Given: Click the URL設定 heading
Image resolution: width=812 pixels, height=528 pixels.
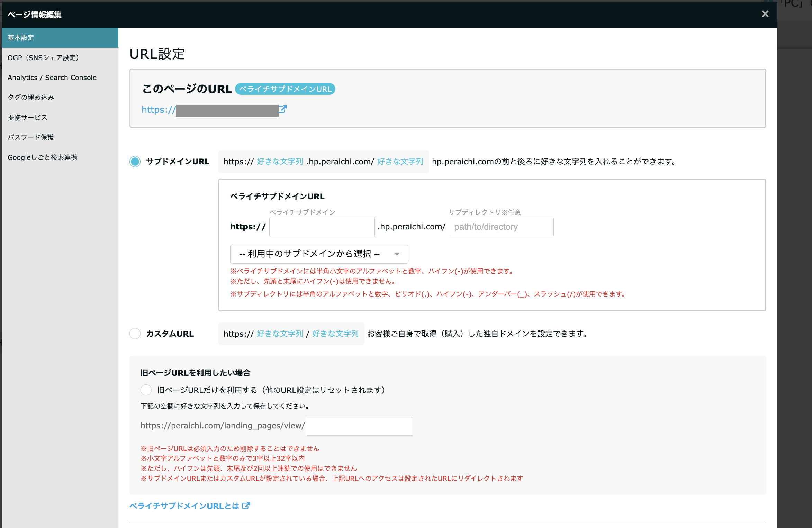Looking at the screenshot, I should [157, 54].
